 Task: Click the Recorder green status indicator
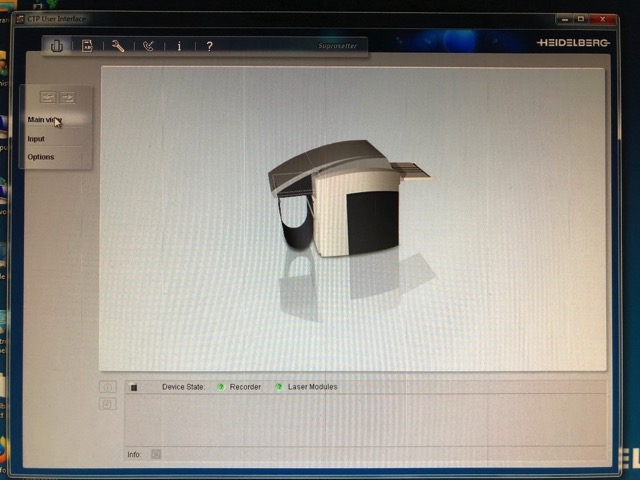click(x=221, y=387)
